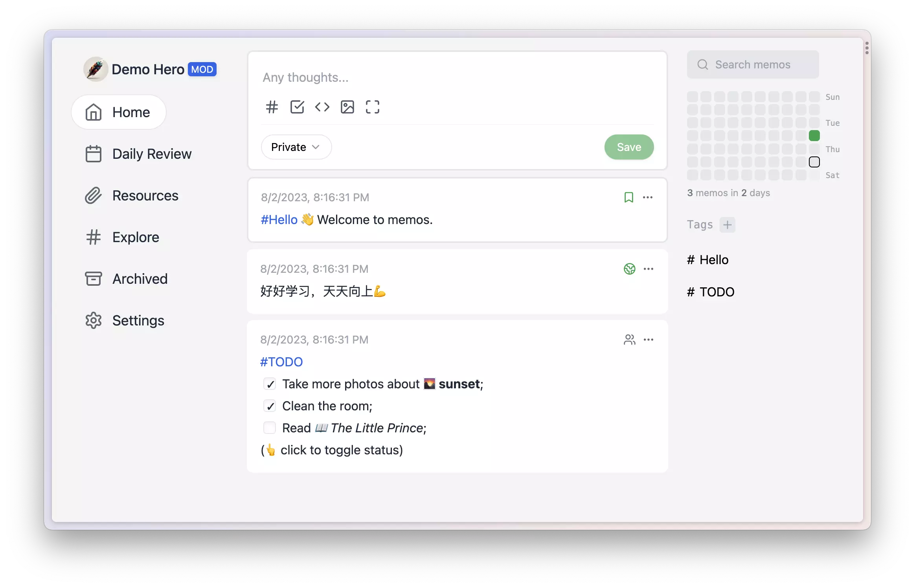Toggle the Take more photos about sunset checkbox

tap(270, 384)
